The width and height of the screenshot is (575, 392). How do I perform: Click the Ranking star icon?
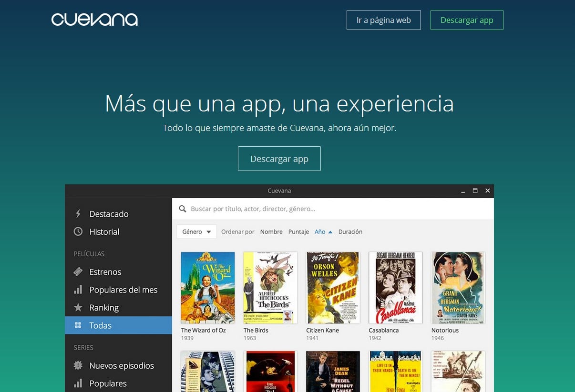click(x=78, y=307)
